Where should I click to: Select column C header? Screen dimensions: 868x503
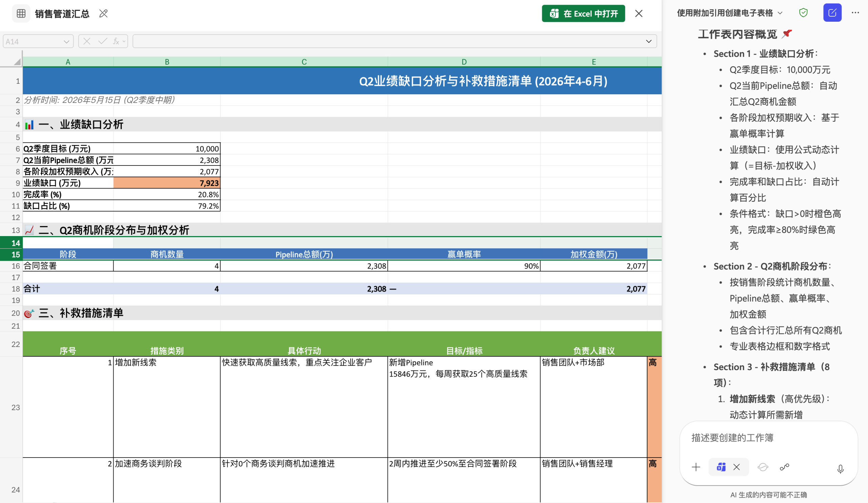pos(304,62)
